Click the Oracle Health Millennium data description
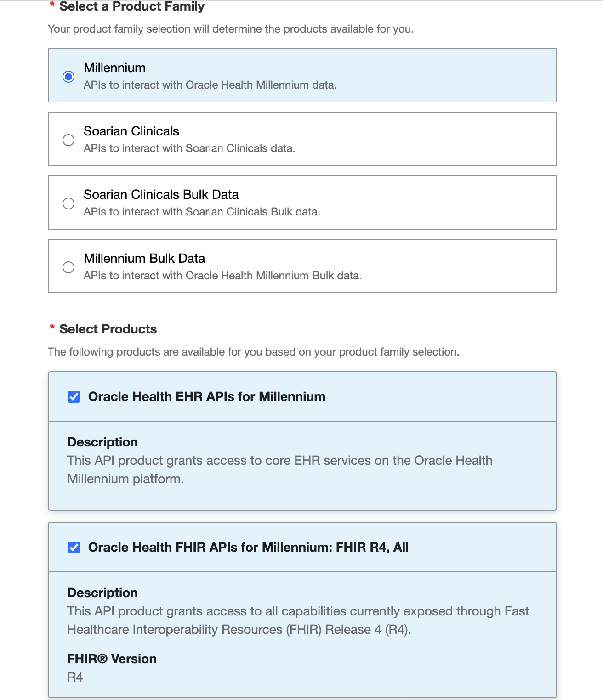The width and height of the screenshot is (603, 700). pyautogui.click(x=210, y=85)
